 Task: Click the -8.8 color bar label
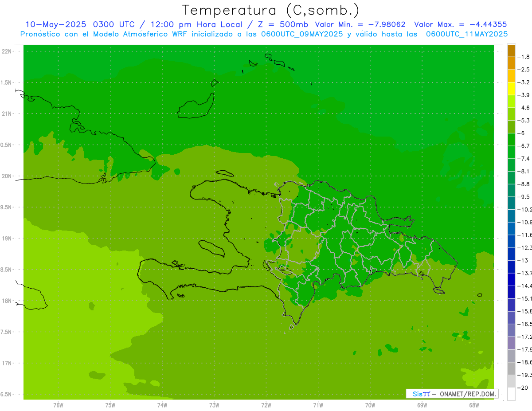point(524,184)
